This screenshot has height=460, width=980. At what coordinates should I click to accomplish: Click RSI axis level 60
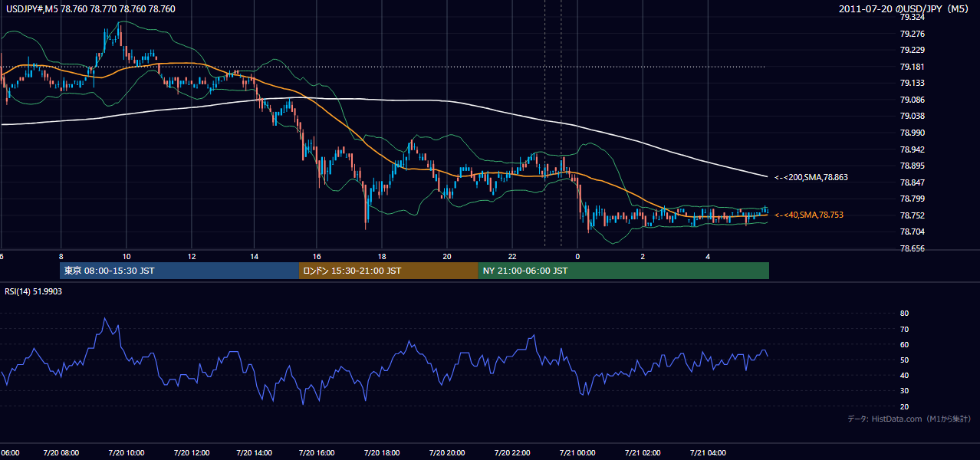click(x=904, y=344)
